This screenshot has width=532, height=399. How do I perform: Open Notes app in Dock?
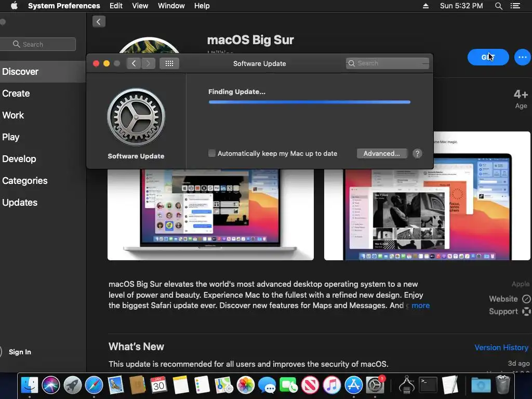tap(180, 385)
